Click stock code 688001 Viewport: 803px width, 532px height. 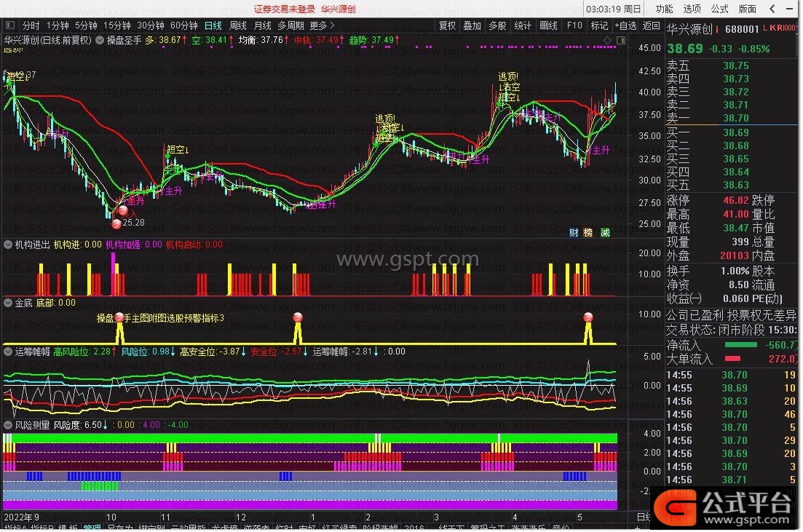pyautogui.click(x=742, y=29)
